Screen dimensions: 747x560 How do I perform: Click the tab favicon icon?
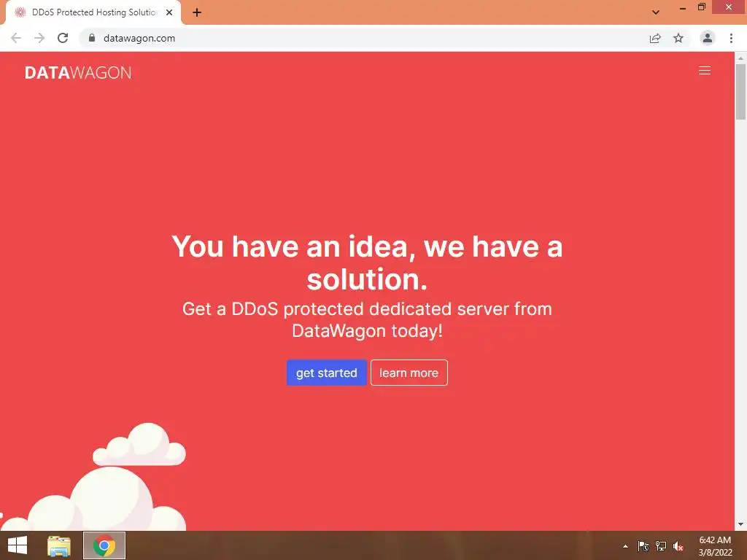20,12
